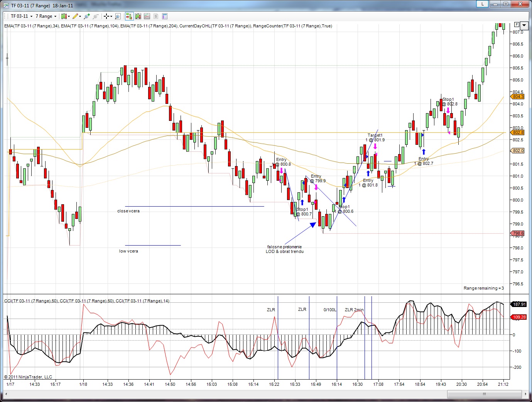
Task: Show the Data Box
Action: click(x=118, y=16)
